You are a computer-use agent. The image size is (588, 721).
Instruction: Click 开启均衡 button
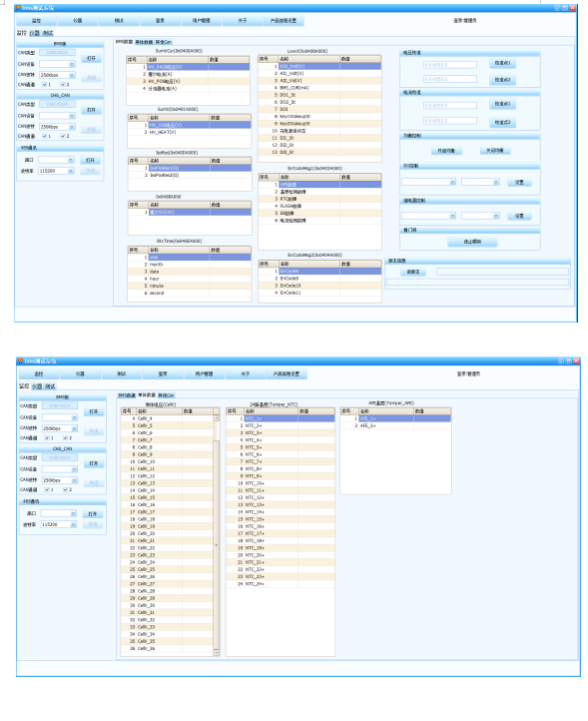446,151
